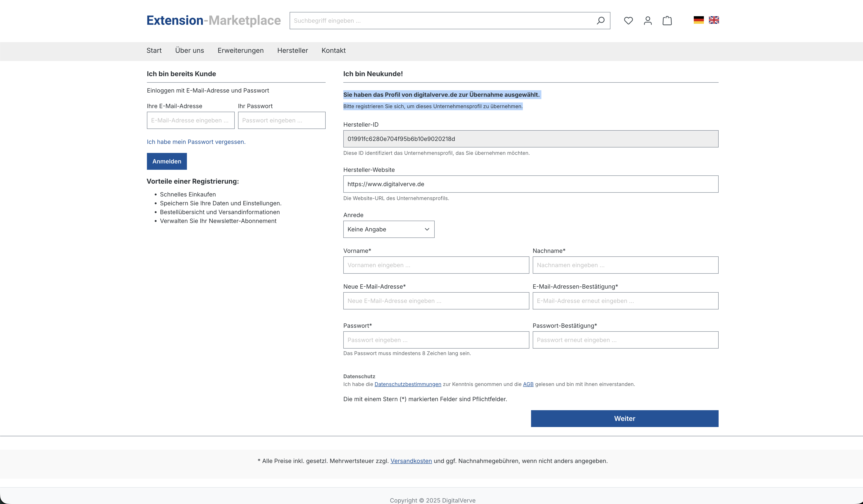Switch language using UK flag

pos(714,20)
